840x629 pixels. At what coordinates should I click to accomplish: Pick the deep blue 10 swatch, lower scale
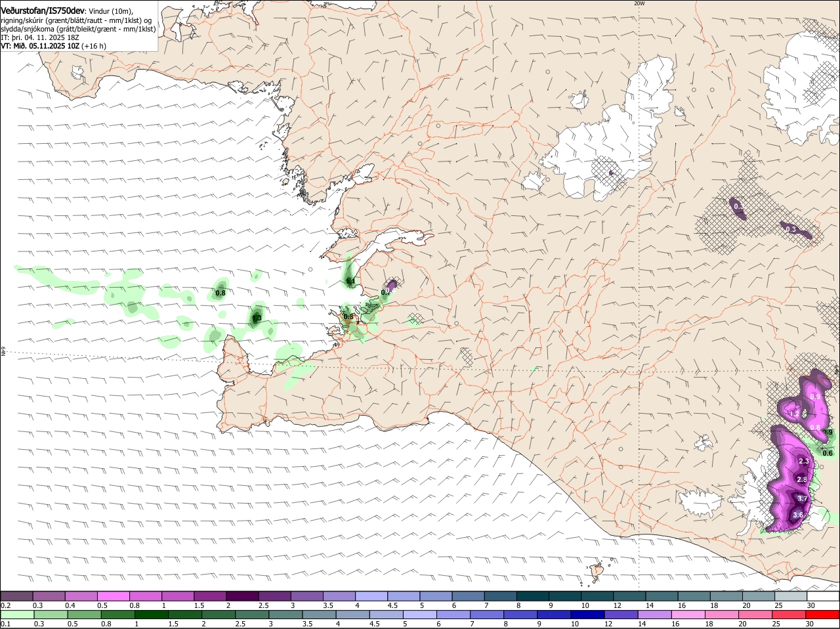[588, 615]
